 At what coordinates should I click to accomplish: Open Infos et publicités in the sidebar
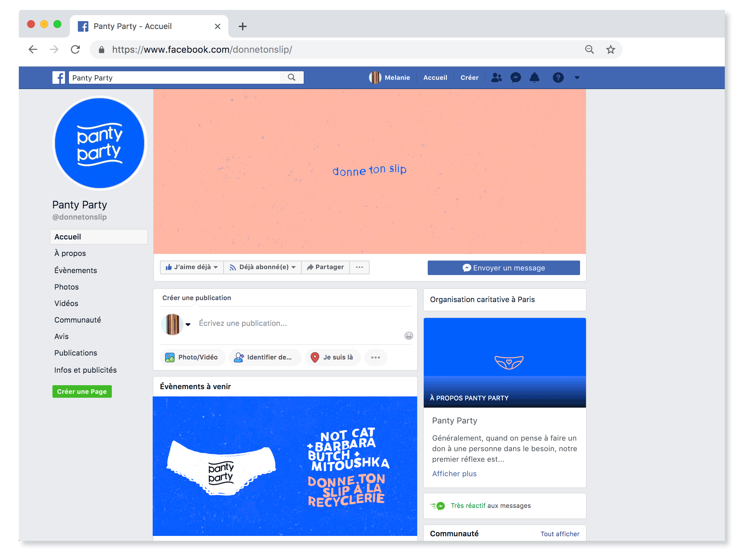85,370
